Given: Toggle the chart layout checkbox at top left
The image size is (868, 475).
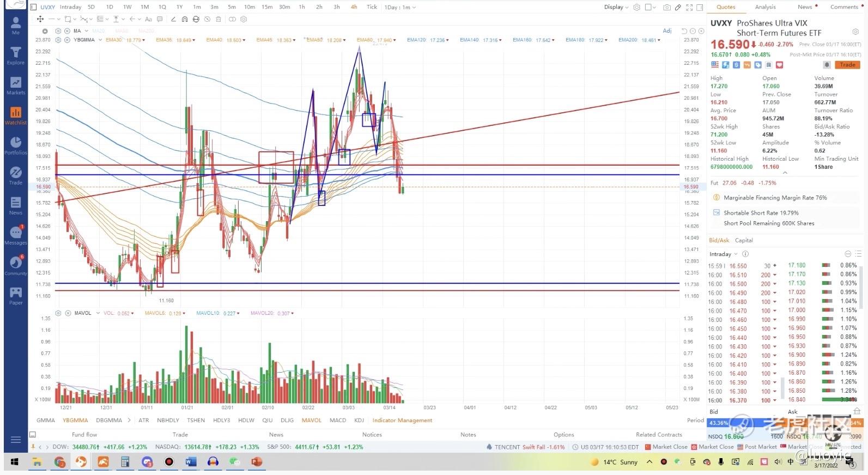Looking at the screenshot, I should pyautogui.click(x=33, y=7).
